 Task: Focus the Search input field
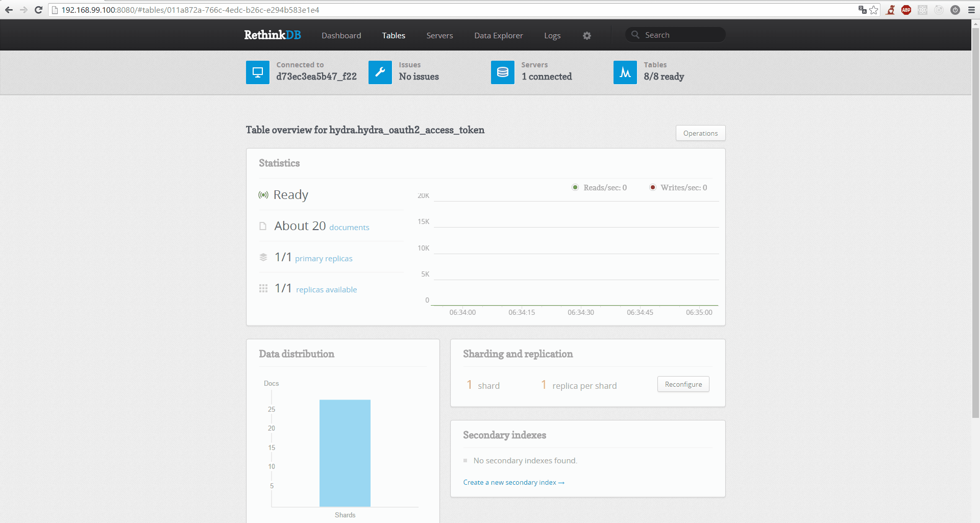pos(675,35)
